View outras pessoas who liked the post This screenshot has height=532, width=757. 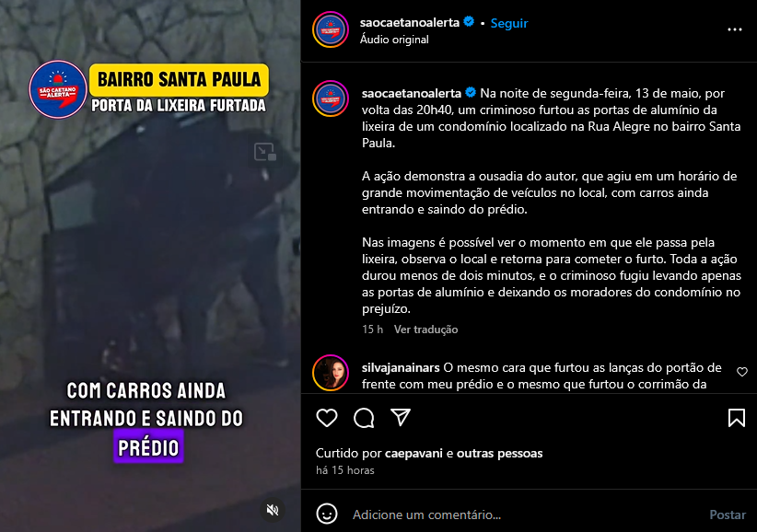pos(500,454)
